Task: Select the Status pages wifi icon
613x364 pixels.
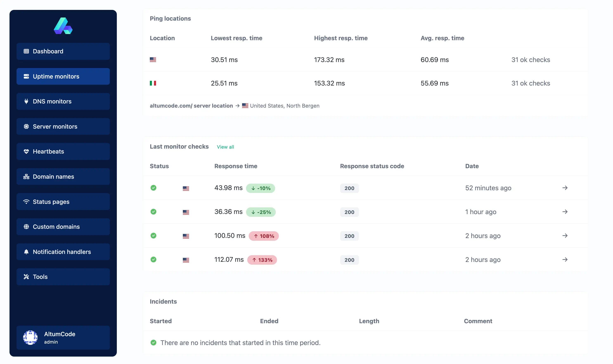Action: click(x=26, y=202)
